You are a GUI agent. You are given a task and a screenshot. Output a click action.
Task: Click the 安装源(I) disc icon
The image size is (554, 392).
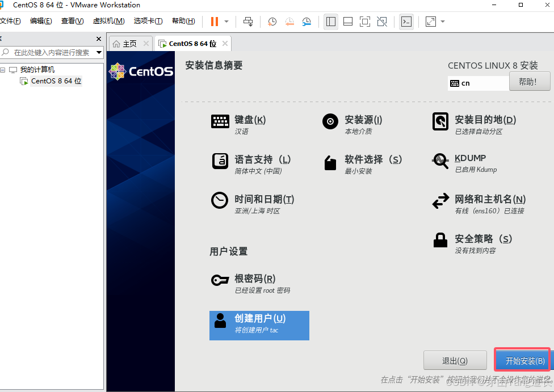[x=330, y=121]
